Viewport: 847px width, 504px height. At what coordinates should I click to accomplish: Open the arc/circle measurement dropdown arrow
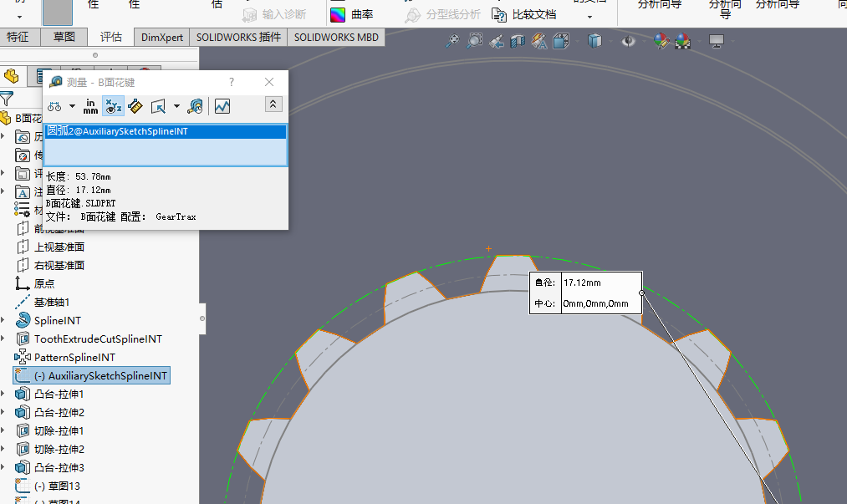[72, 106]
